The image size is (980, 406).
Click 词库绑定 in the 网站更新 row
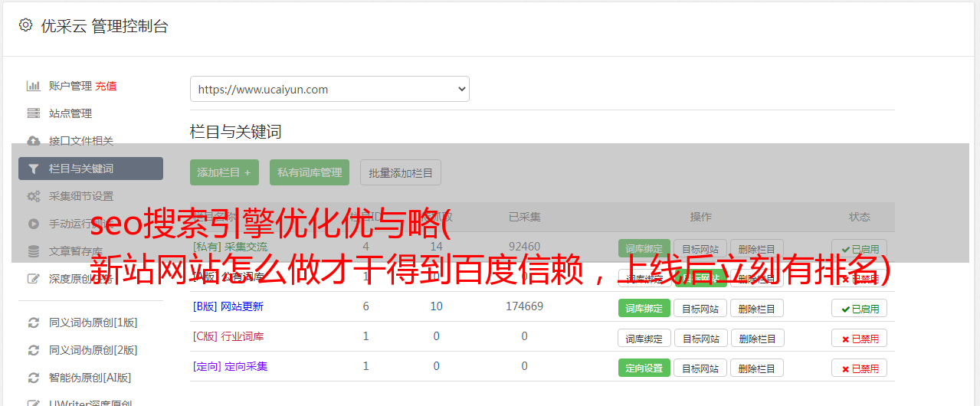(x=644, y=308)
